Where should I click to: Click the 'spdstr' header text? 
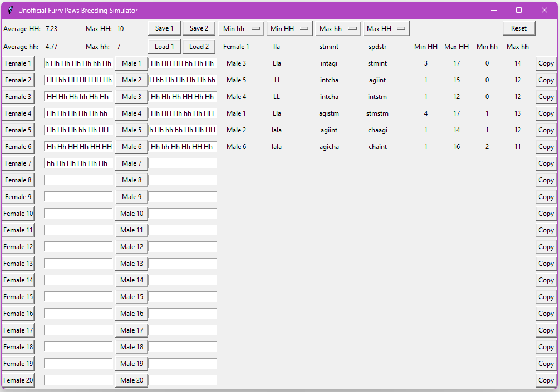coord(377,46)
